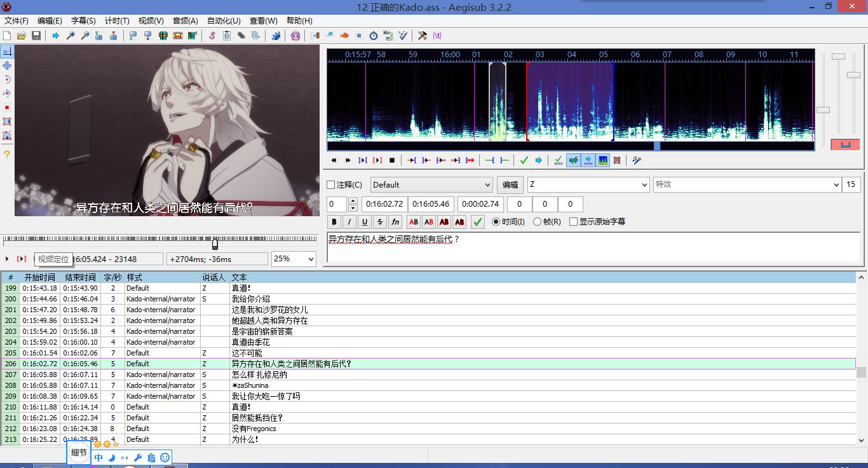Open the 文件(F) menu
Image resolution: width=868 pixels, height=468 pixels.
point(17,21)
